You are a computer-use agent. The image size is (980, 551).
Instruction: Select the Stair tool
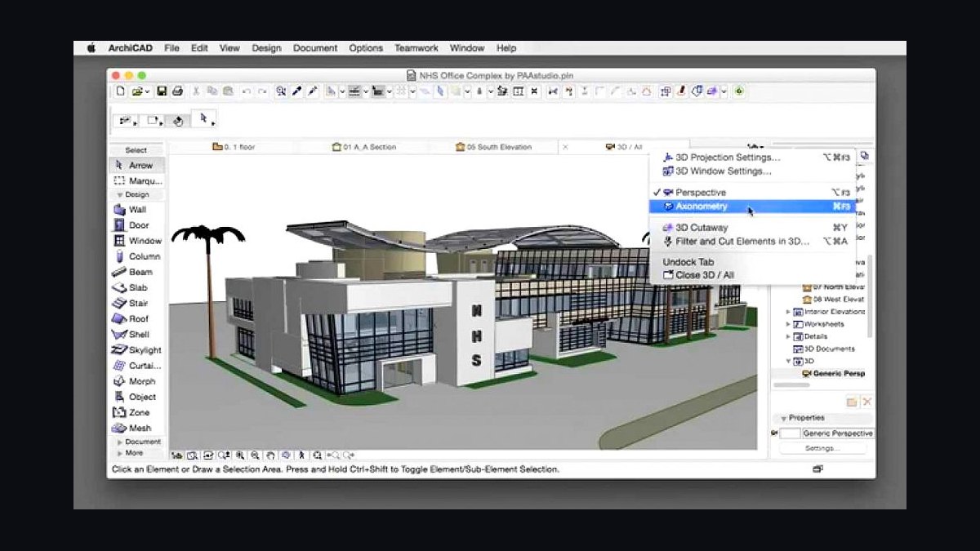pyautogui.click(x=136, y=303)
